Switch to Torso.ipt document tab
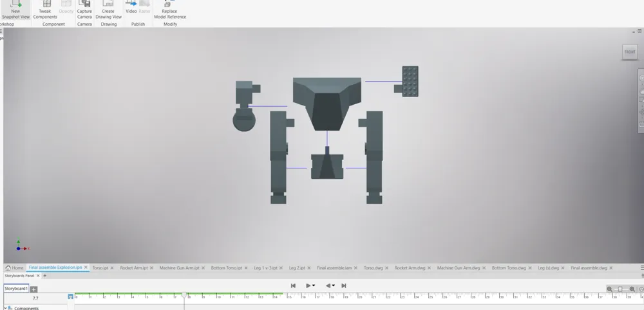 point(100,268)
